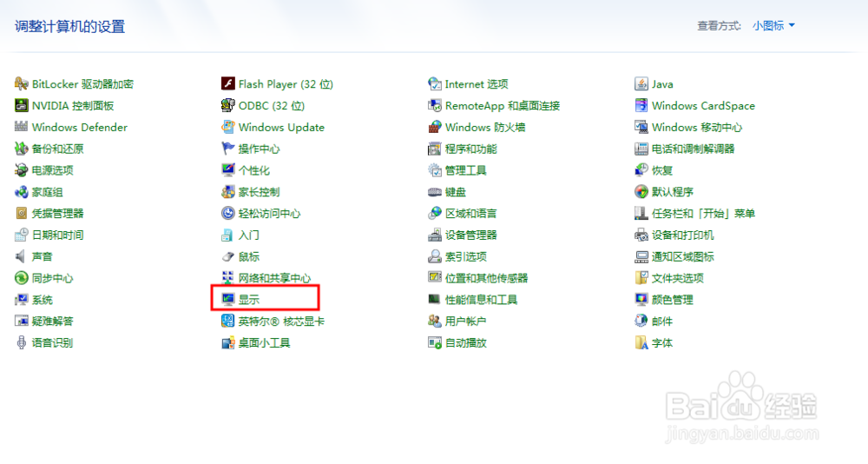The height and width of the screenshot is (464, 868).
Task: Open RemoteApp 和桌面连接 link
Action: [x=503, y=106]
